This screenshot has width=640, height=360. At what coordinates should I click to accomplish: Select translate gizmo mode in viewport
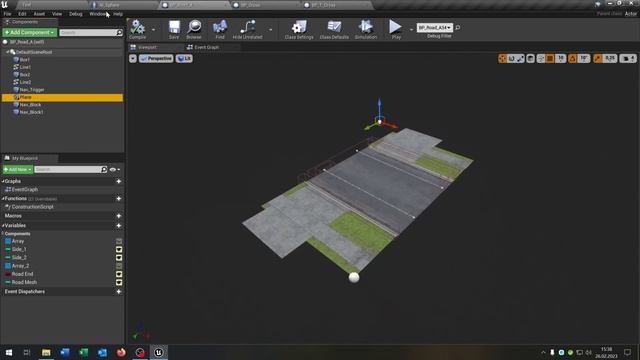pyautogui.click(x=502, y=59)
